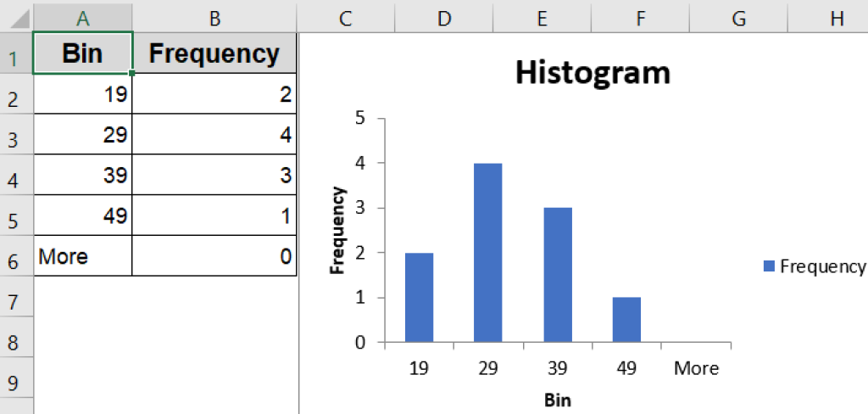Click the value axis label 4
868x414 pixels.
(360, 163)
